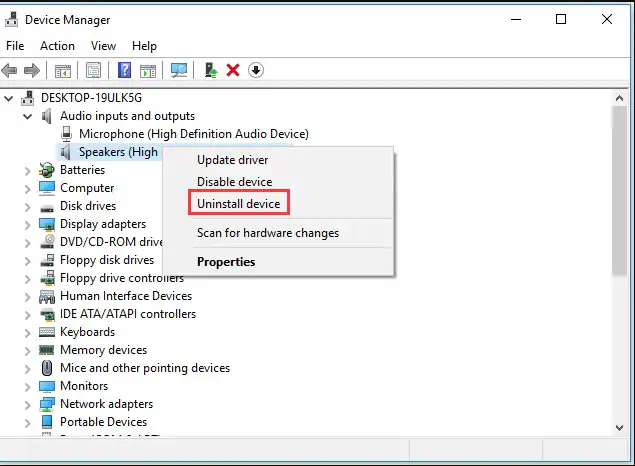Open the View menu
This screenshot has width=635, height=466.
click(x=103, y=46)
